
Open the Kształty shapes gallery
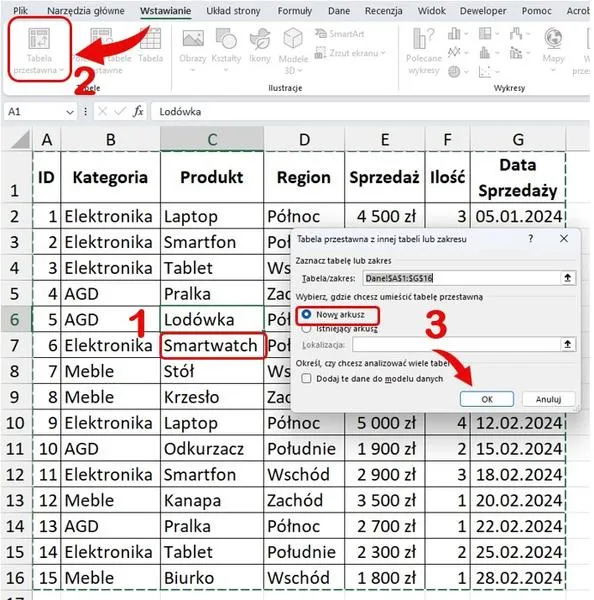click(x=226, y=39)
